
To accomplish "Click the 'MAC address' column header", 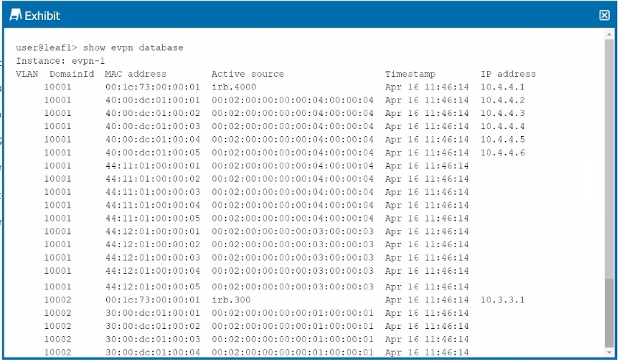I will pos(136,74).
